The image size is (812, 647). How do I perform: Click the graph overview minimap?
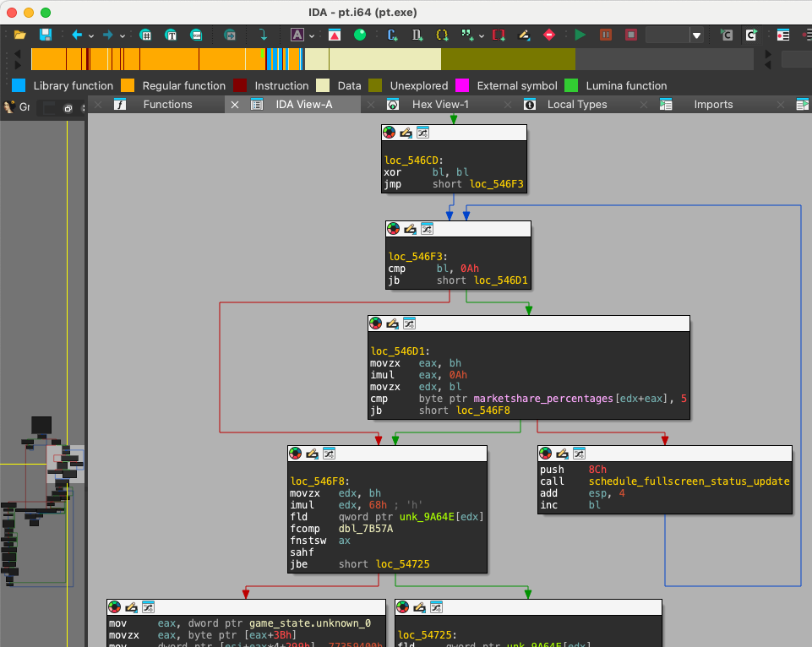pos(41,383)
